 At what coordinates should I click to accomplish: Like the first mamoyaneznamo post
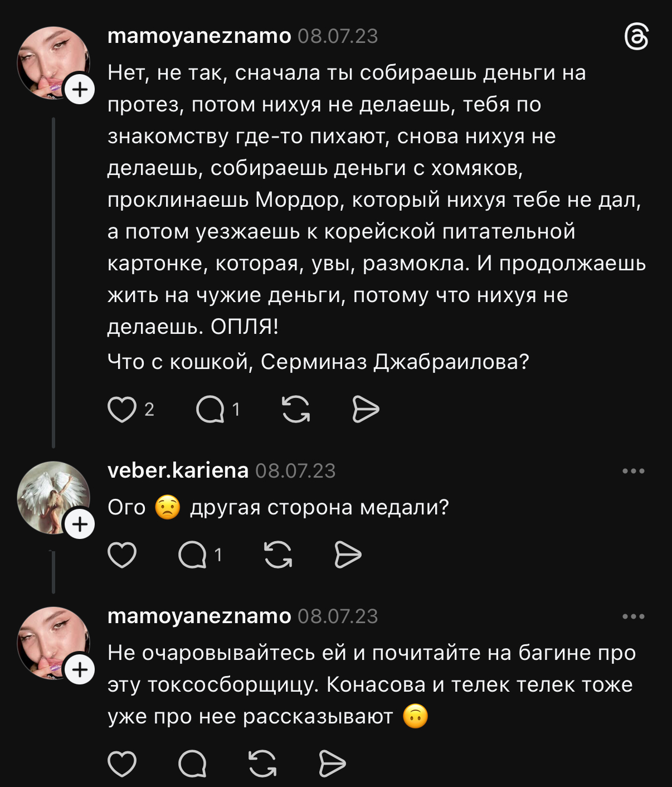[x=122, y=410]
